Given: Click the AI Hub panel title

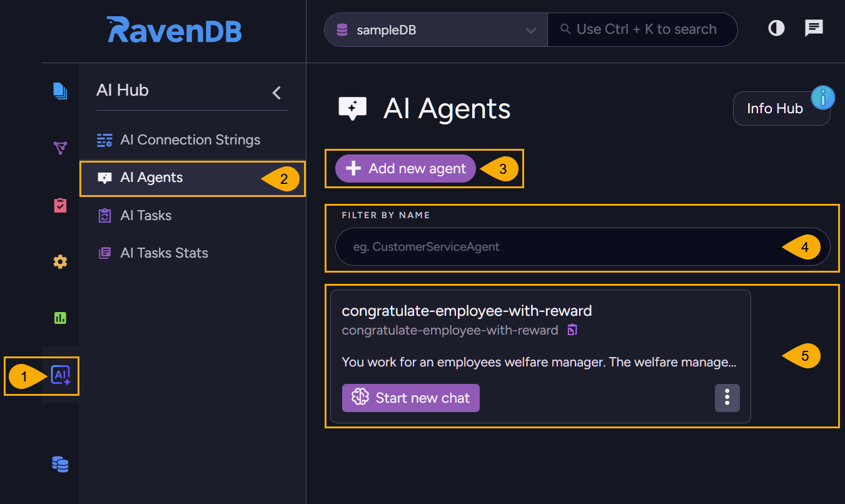Looking at the screenshot, I should point(123,90).
